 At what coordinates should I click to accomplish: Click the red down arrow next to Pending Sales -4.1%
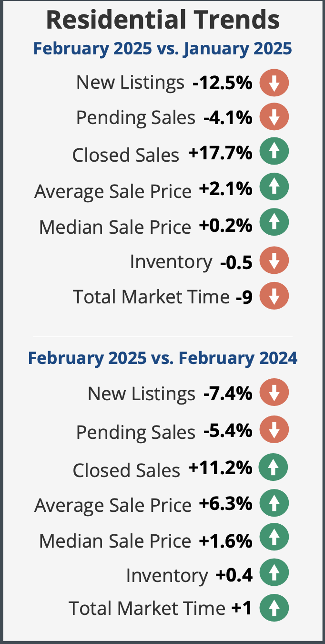(x=274, y=116)
